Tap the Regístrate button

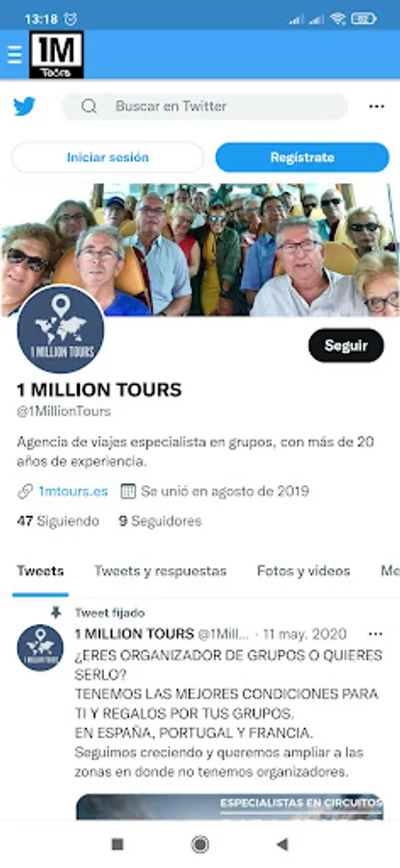click(302, 157)
